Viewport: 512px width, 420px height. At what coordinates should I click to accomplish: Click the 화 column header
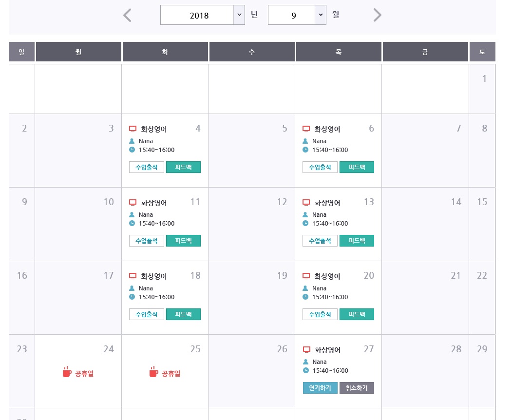(x=165, y=52)
